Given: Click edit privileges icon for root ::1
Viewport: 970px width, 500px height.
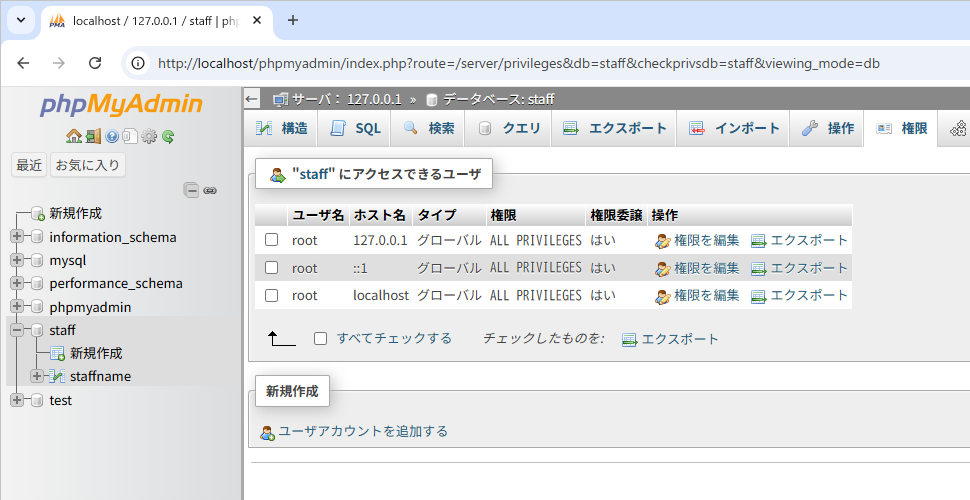Looking at the screenshot, I should click(x=663, y=269).
